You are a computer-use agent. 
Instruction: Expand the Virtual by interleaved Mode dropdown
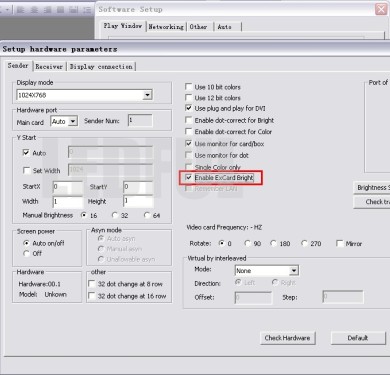[x=294, y=271]
